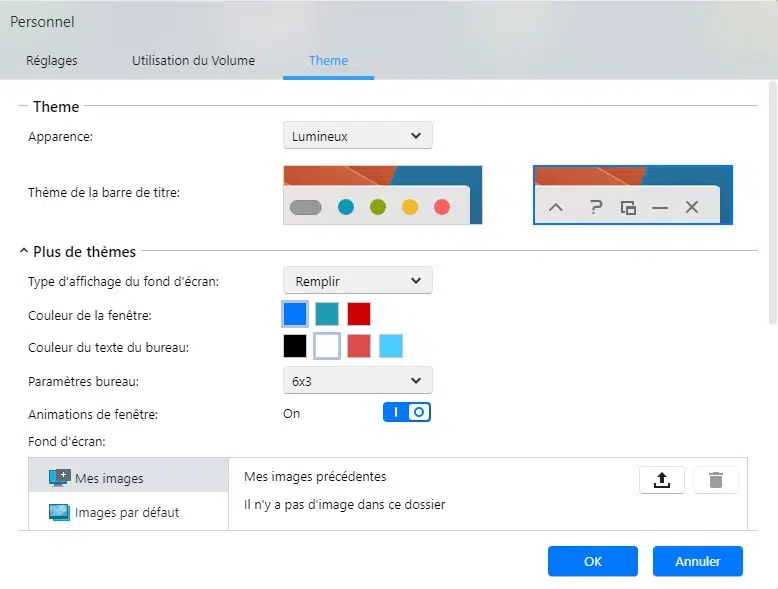Click the vertical scrollbar of the settings panel
Screen dimensions: 778x589
(773, 203)
